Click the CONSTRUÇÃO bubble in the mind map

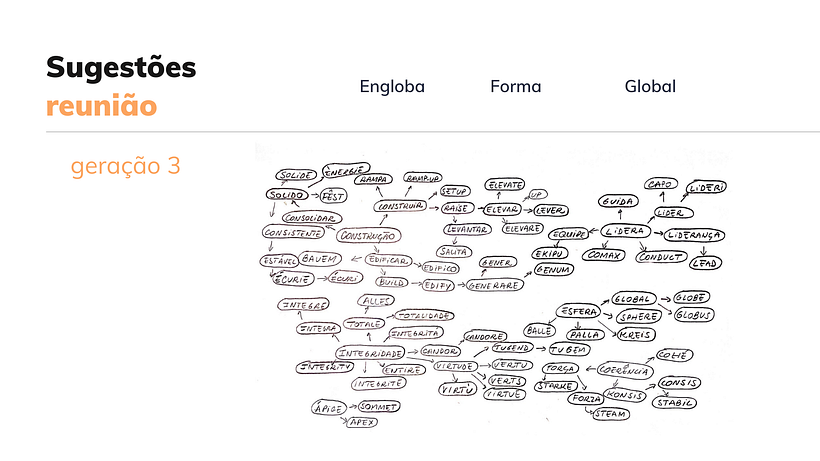[369, 236]
